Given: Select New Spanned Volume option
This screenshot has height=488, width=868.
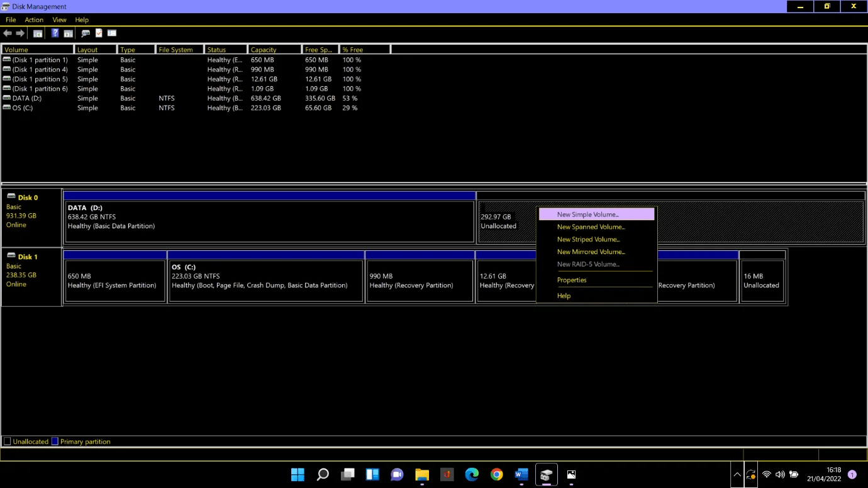Looking at the screenshot, I should 591,227.
